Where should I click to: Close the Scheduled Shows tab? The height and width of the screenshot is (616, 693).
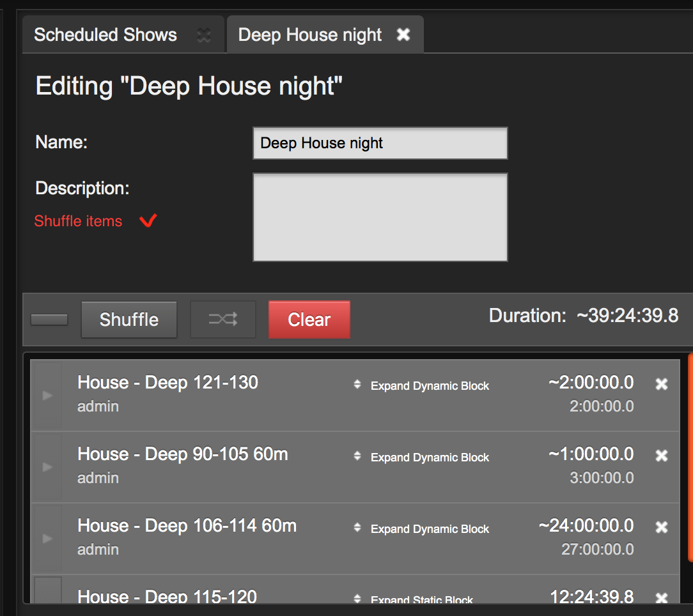point(204,35)
